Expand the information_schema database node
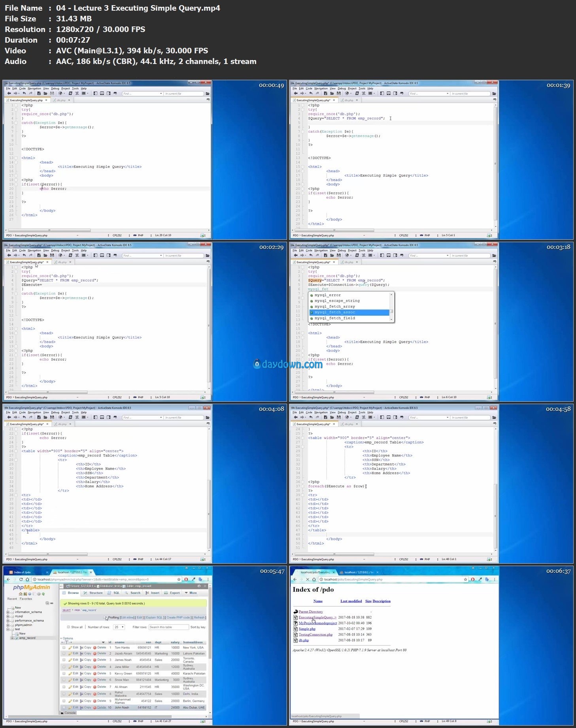Viewport: 576px width, 728px height. [x=8, y=612]
